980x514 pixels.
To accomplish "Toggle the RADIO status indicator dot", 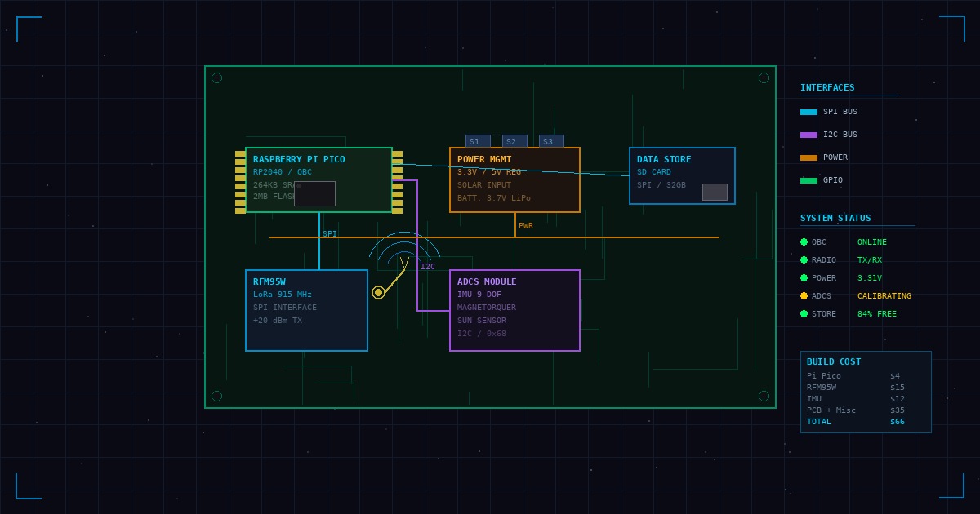I will coord(804,260).
